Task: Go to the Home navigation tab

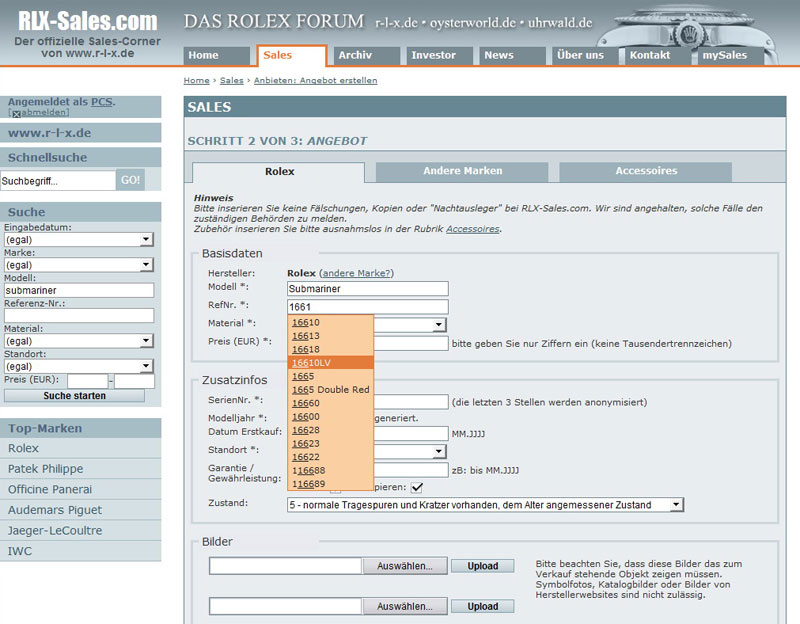Action: pyautogui.click(x=216, y=56)
